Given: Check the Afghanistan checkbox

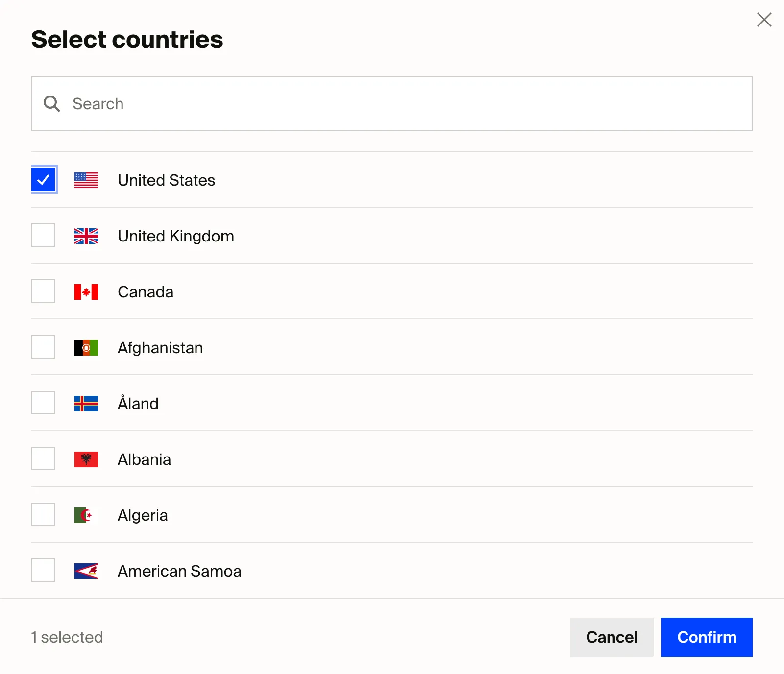Looking at the screenshot, I should point(43,347).
